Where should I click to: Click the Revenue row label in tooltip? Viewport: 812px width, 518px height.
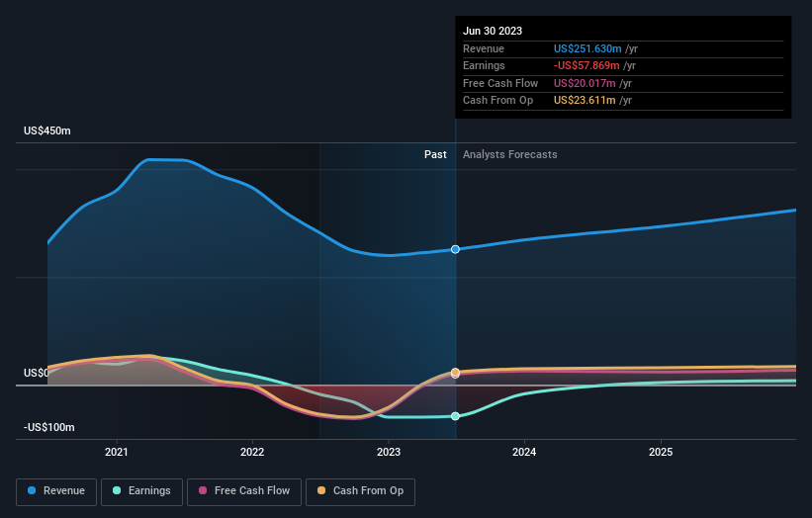(484, 48)
